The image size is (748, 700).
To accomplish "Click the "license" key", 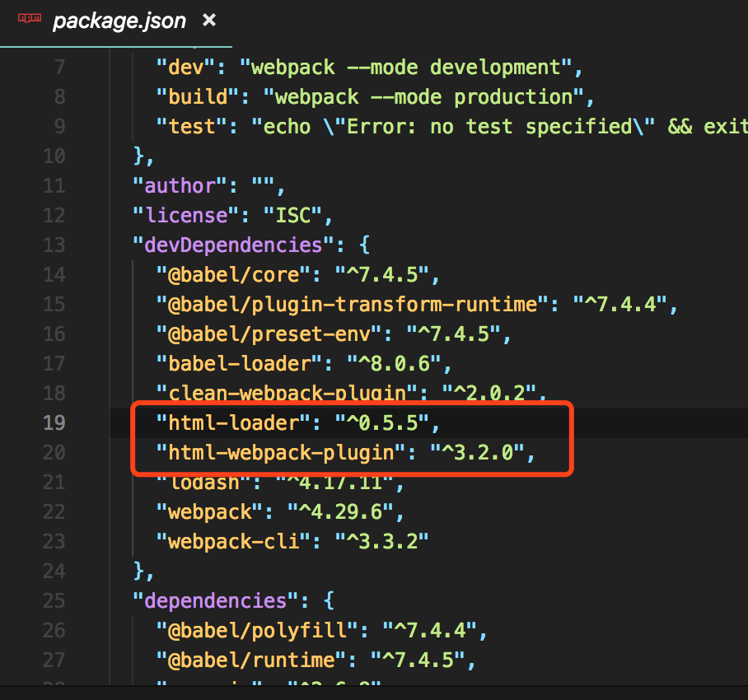I will (x=186, y=216).
